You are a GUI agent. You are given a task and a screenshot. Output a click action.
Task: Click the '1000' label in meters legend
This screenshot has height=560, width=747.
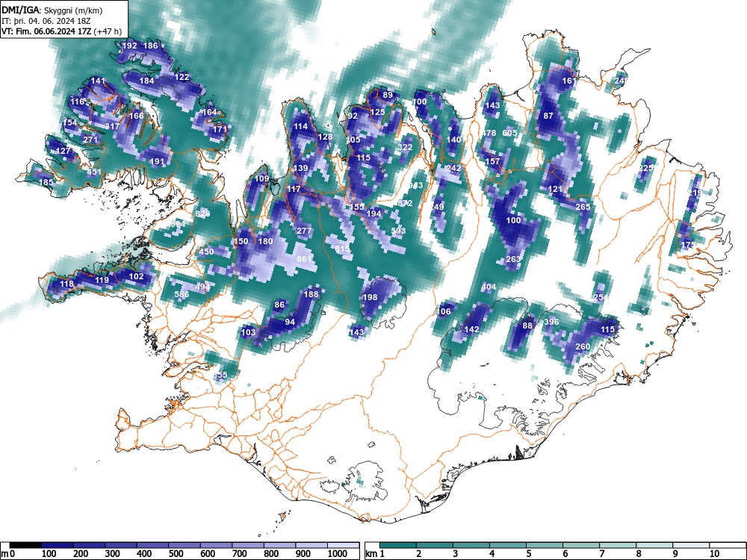[x=338, y=554]
